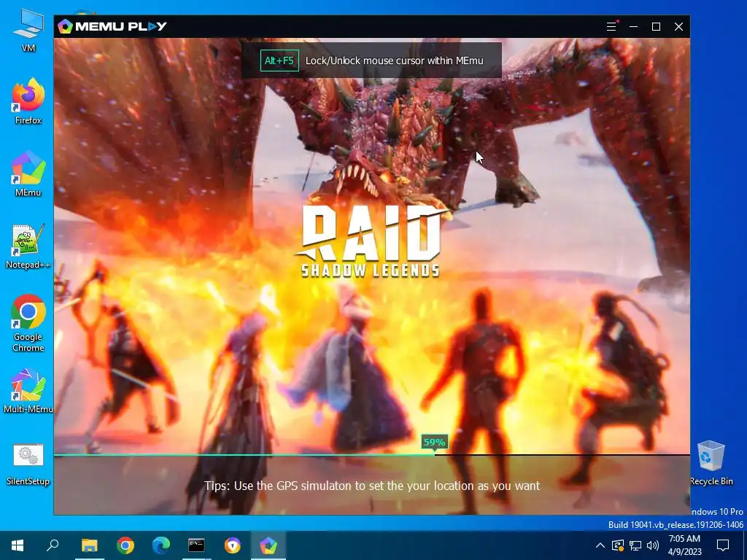The width and height of the screenshot is (747, 560).
Task: Open the Multi-MEmu desktop shortcut
Action: pos(28,391)
